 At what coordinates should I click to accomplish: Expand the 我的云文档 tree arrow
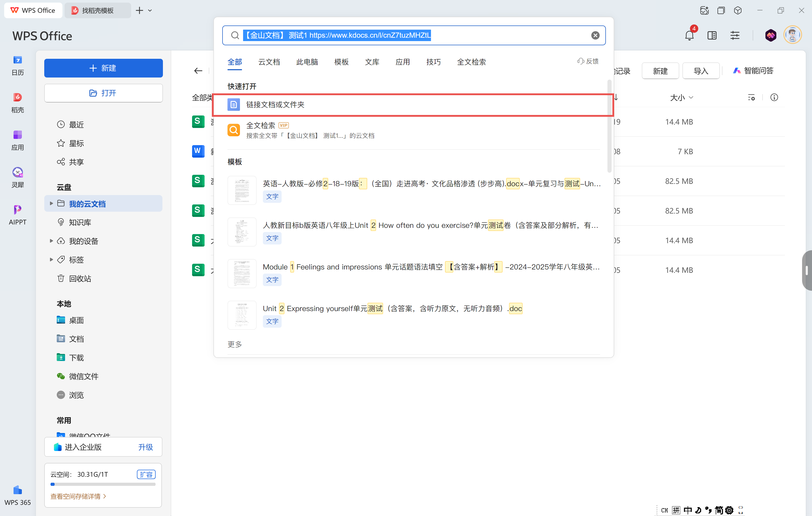pyautogui.click(x=51, y=203)
